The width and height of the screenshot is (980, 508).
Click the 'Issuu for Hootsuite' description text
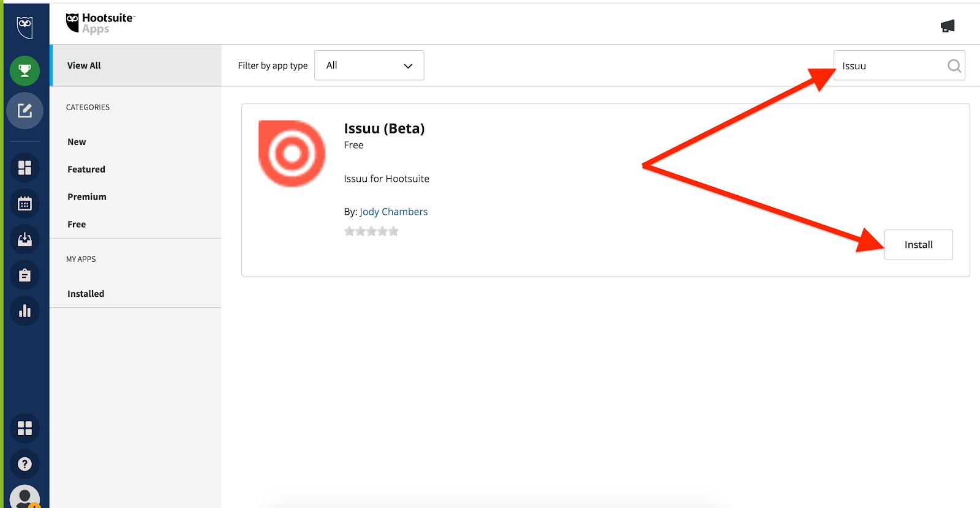[x=386, y=179]
